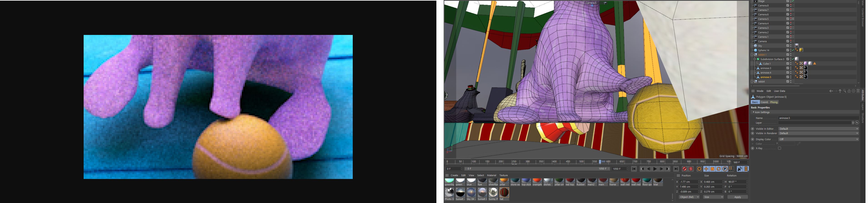The width and height of the screenshot is (868, 203).
Task: Click the film strip playback options icon
Action: (746, 169)
